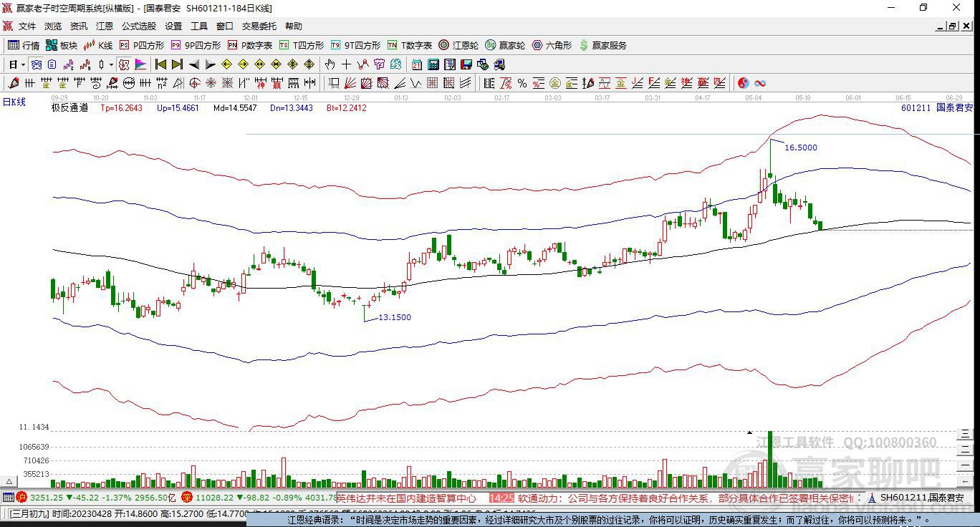The height and width of the screenshot is (527, 980).
Task: Select the red fan lines tool
Action: (x=350, y=83)
